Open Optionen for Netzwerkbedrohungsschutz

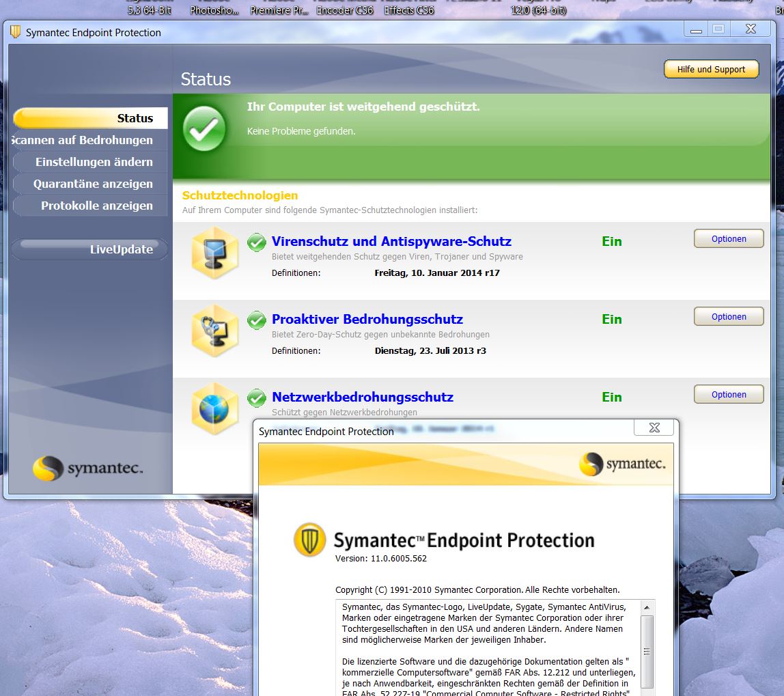729,395
